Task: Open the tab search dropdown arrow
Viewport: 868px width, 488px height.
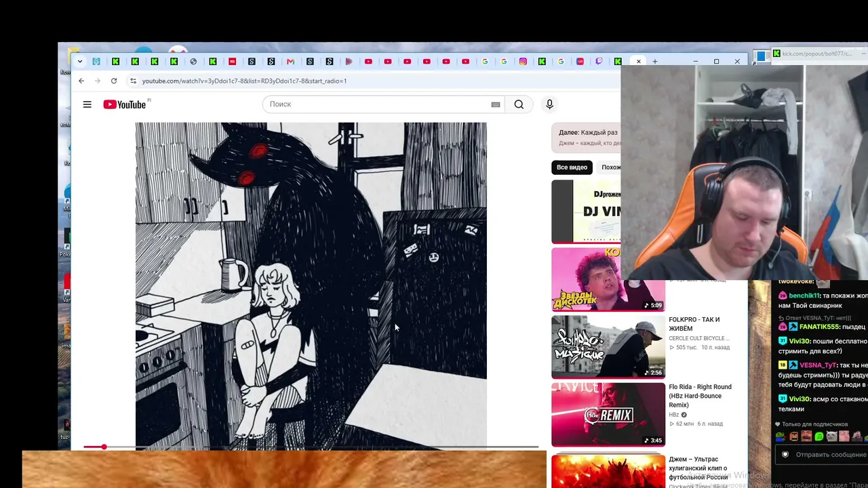Action: tap(79, 62)
